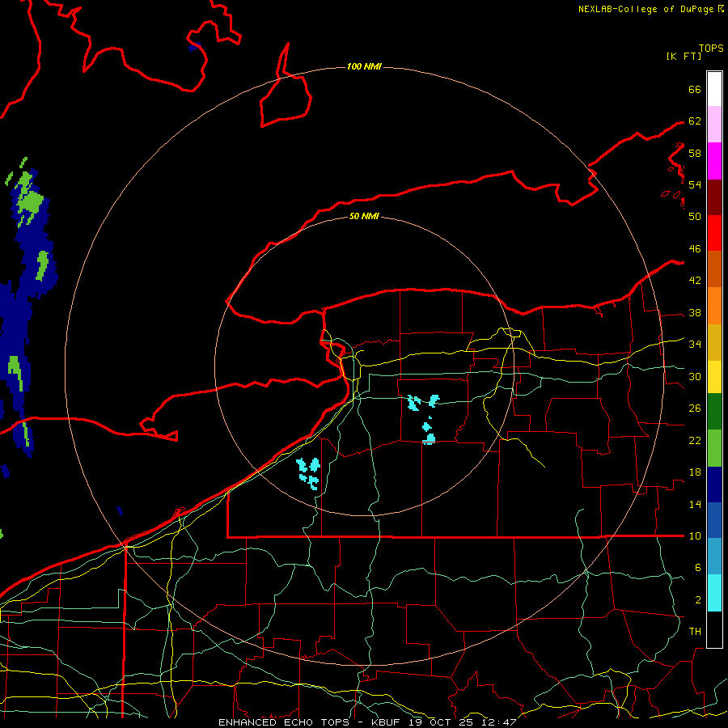Click the 58 legend value

(695, 153)
